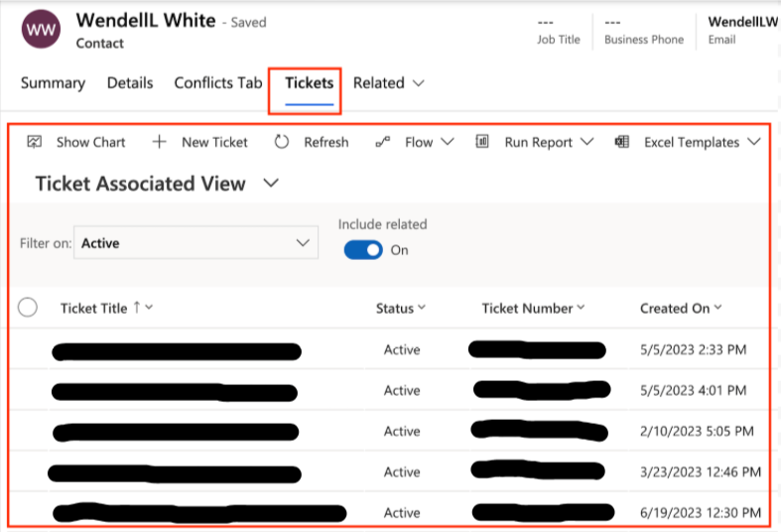Viewport: 781px width, 532px height.
Task: Click the sort arrow beside Ticket Title
Action: (137, 308)
